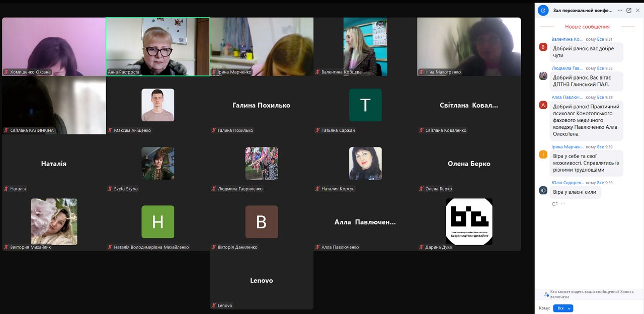Click the who-can-see-messages person icon
644x314 pixels.
pyautogui.click(x=546, y=294)
